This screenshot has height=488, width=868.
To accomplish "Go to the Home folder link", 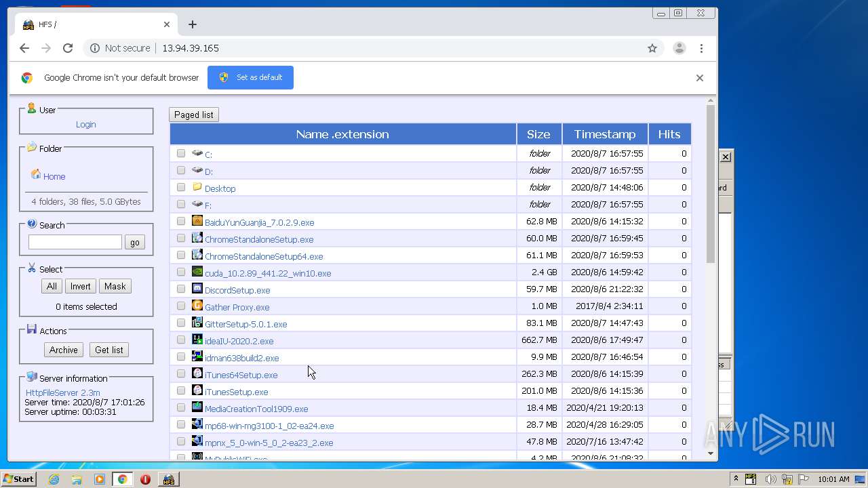I will [x=54, y=177].
